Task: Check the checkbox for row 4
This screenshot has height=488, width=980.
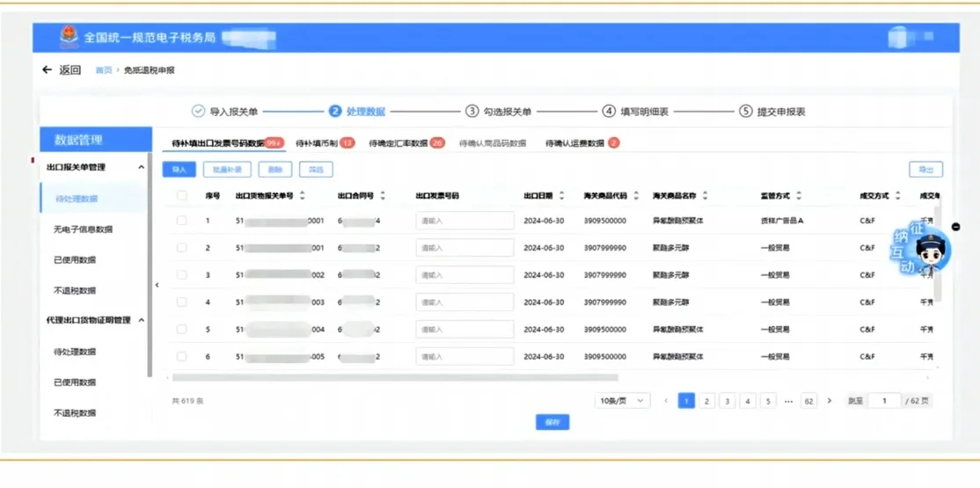Action: pos(182,302)
